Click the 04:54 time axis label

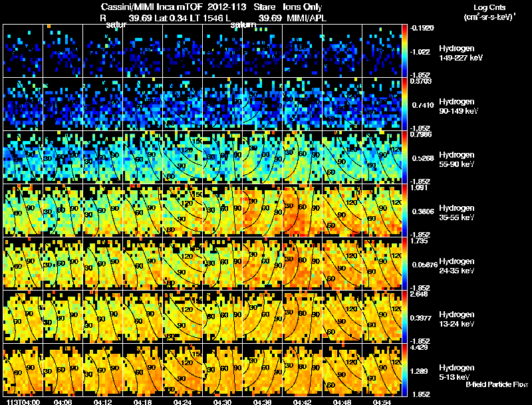[382, 402]
